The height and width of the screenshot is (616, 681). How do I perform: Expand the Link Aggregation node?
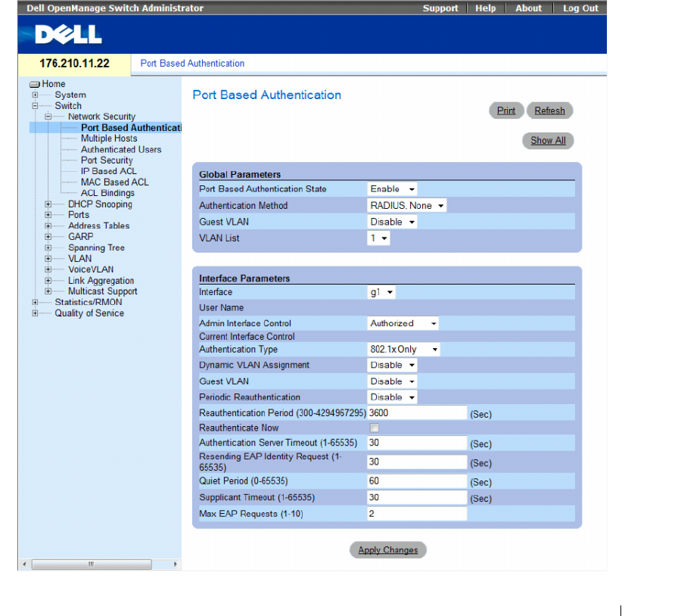[x=48, y=281]
